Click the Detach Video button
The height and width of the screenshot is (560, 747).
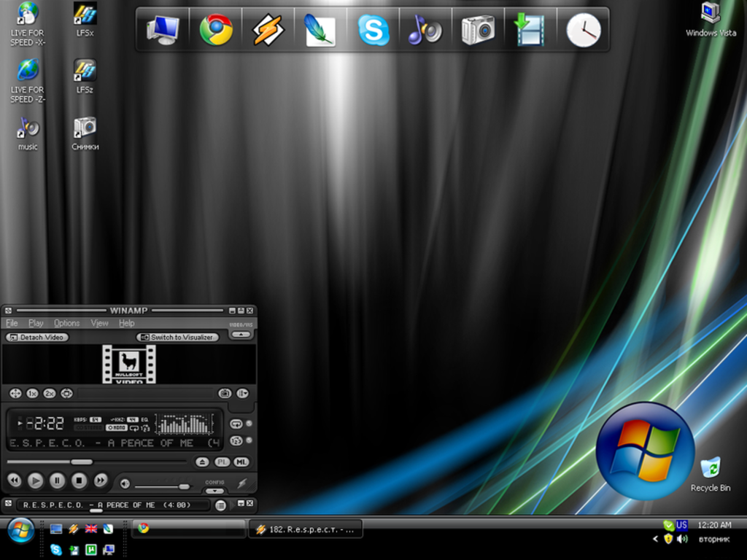(x=37, y=337)
